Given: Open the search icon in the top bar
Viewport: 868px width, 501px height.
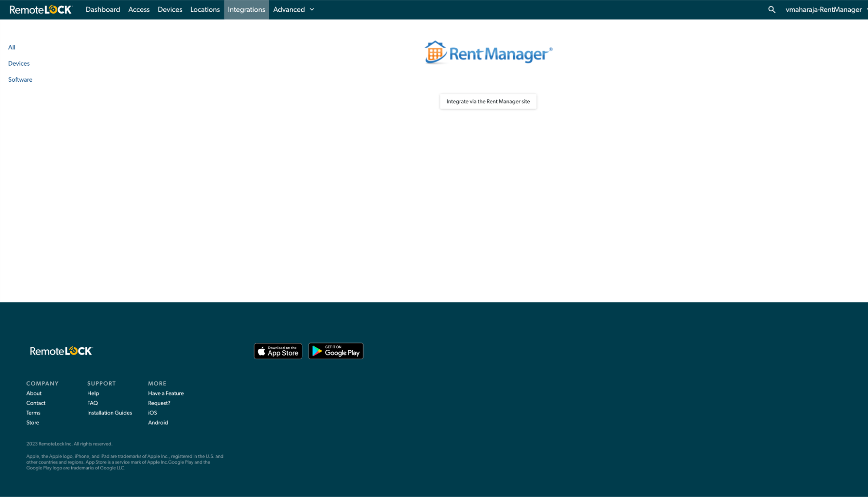Looking at the screenshot, I should coord(772,9).
